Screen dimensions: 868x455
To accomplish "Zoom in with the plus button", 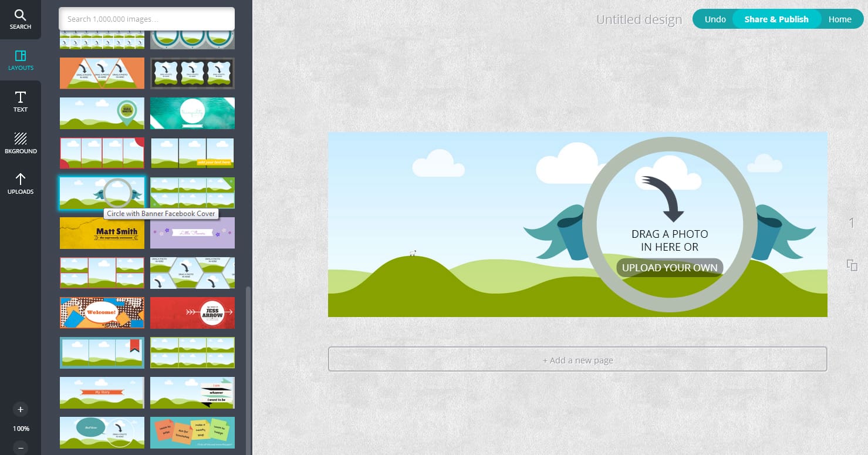I will point(21,409).
